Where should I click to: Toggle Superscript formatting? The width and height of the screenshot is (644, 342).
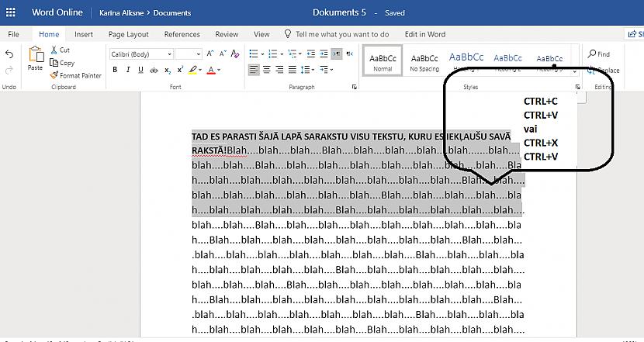pos(180,71)
